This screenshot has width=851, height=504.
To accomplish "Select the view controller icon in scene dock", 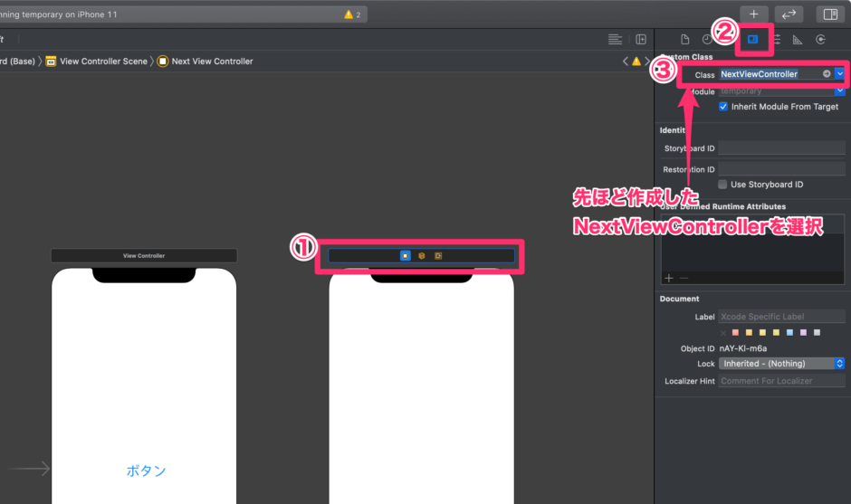I will [405, 256].
